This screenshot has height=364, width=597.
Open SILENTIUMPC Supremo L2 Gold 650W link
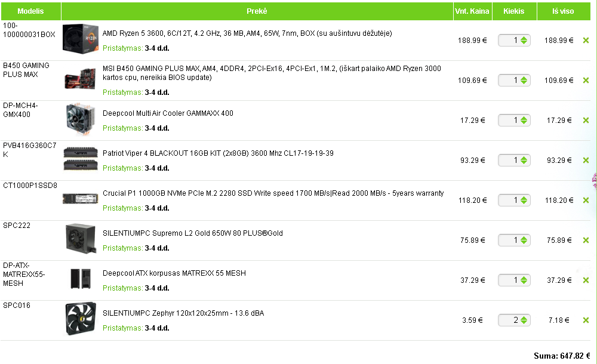tap(193, 233)
